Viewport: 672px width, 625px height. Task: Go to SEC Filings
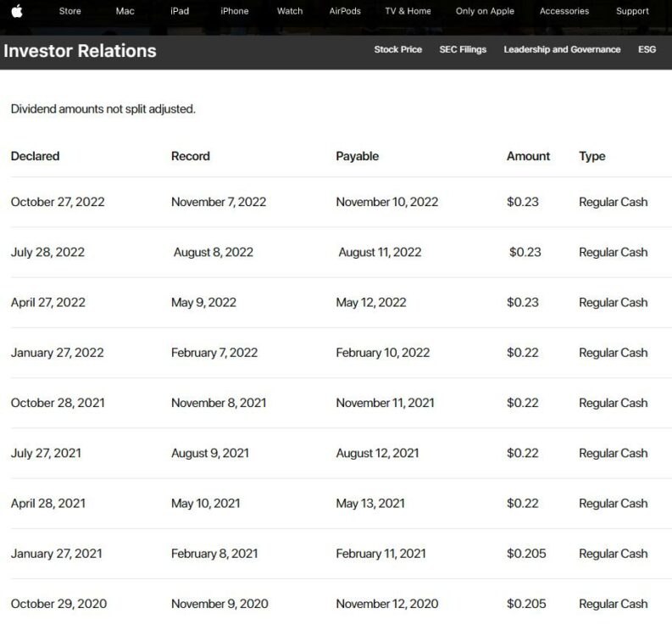pos(463,50)
